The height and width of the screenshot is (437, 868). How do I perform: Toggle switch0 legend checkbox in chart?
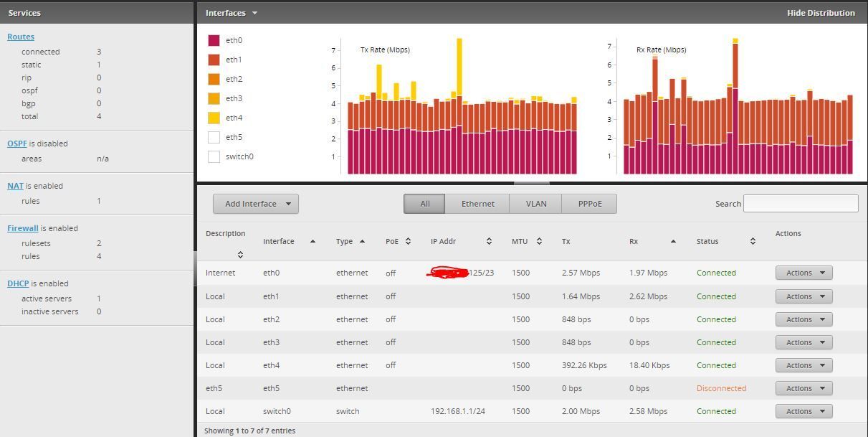point(214,156)
